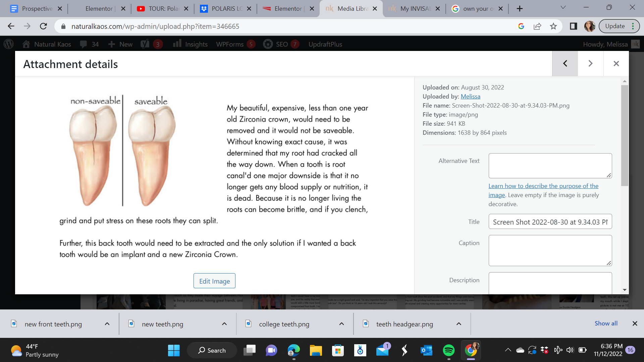This screenshot has width=644, height=362.
Task: Close the Attachment details dialog
Action: (616, 63)
